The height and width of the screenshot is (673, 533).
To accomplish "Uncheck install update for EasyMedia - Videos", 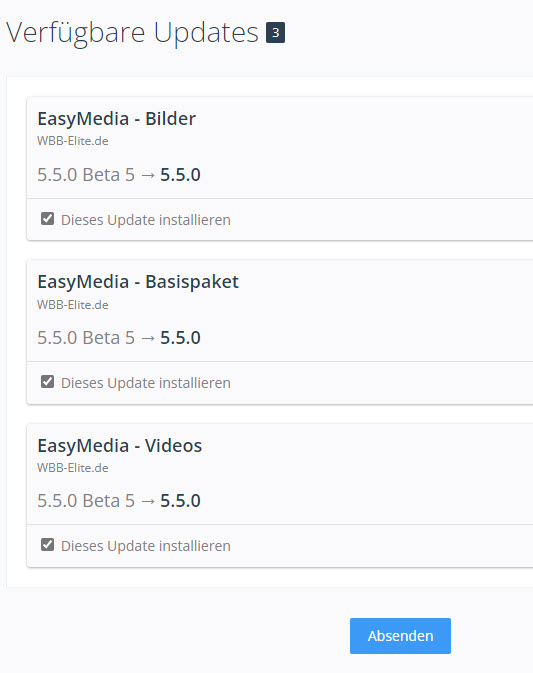I will pos(47,545).
